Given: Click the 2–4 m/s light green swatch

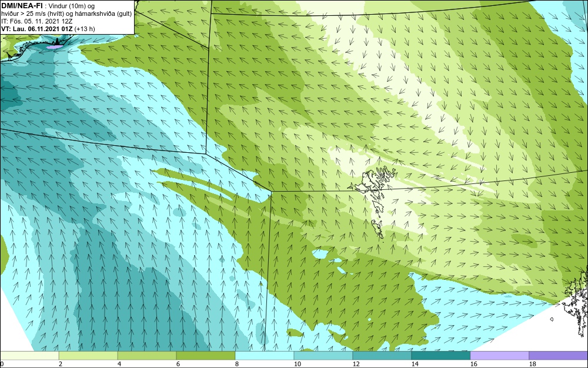Looking at the screenshot, I should (x=88, y=356).
